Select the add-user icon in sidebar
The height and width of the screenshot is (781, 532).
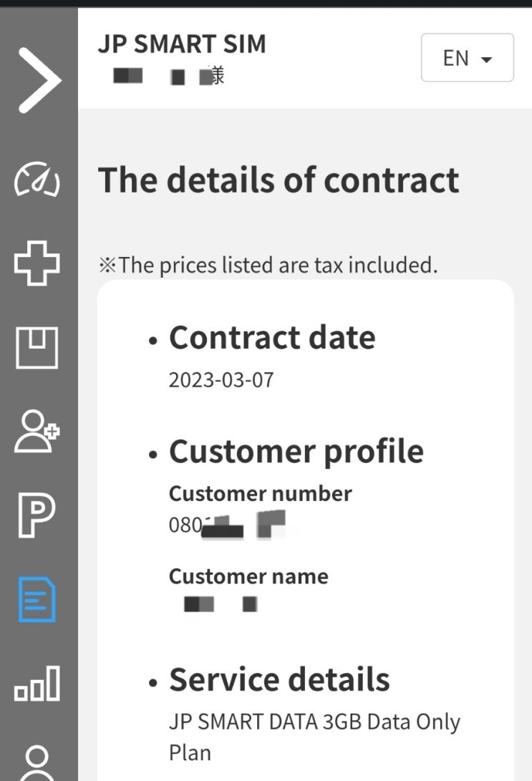[x=37, y=431]
